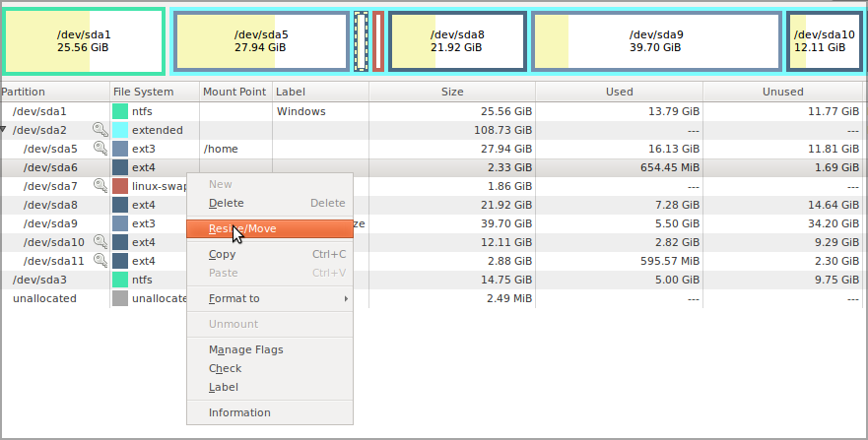
Task: Click the Size column header
Action: tap(452, 92)
